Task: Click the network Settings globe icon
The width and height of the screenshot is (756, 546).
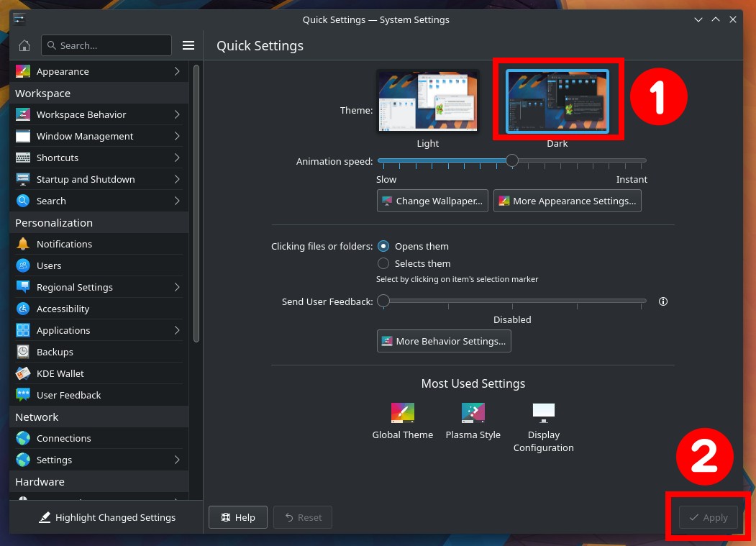Action: click(x=23, y=460)
